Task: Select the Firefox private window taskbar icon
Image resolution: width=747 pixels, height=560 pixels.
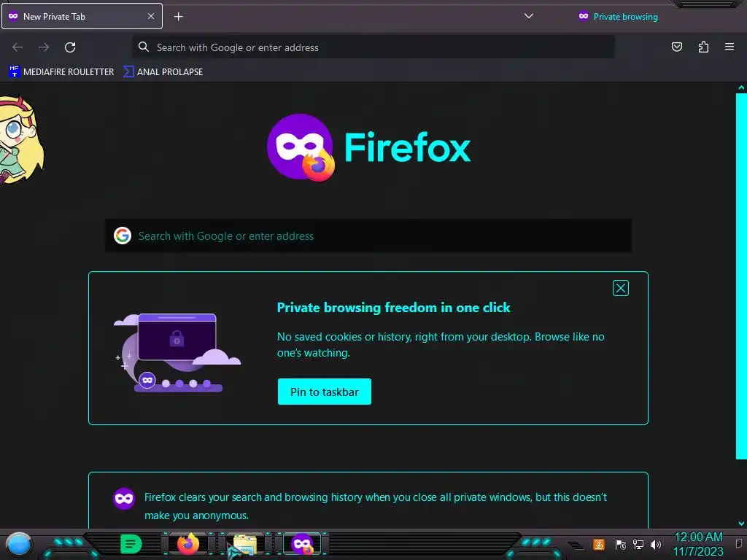Action: tap(303, 544)
